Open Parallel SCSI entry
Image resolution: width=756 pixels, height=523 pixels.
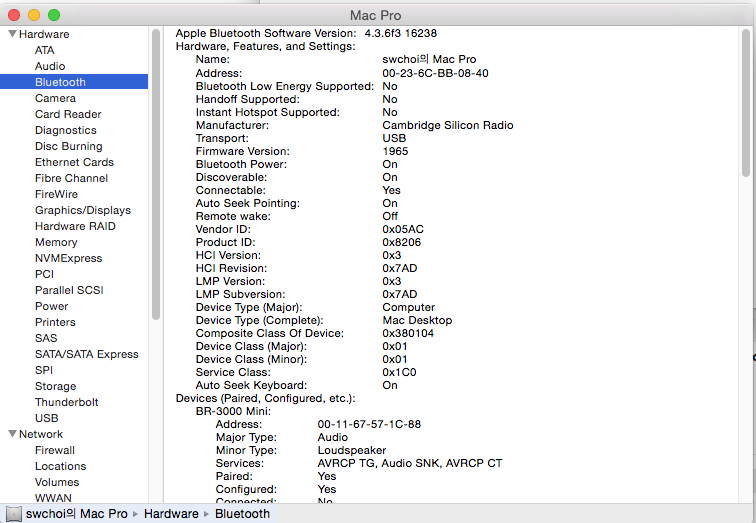coord(69,290)
